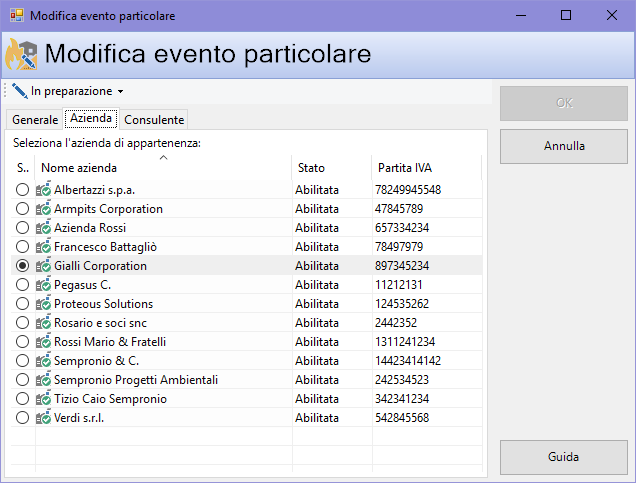Click the S.. column header
This screenshot has width=636, height=483.
(23, 167)
